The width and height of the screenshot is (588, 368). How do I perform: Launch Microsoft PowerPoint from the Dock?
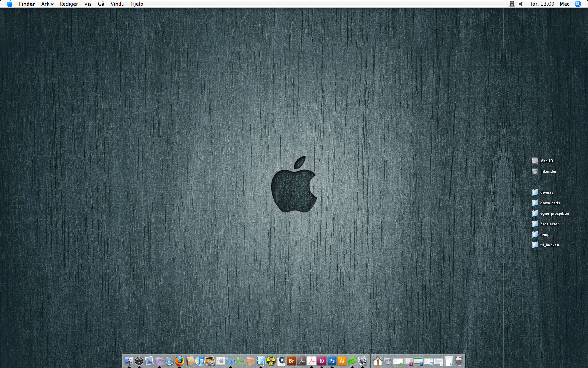pyautogui.click(x=251, y=361)
